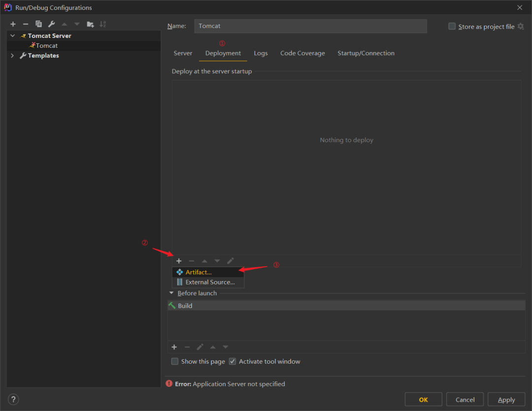Screen dimensions: 532x411
Task: Add deployment item with plus icon
Action: coord(179,261)
